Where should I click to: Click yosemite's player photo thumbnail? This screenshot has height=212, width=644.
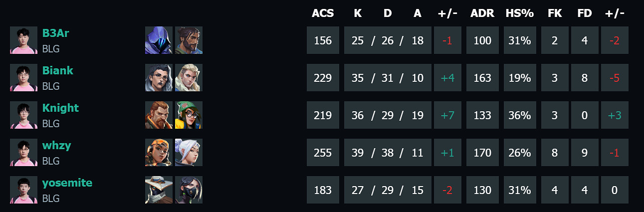[x=23, y=190]
